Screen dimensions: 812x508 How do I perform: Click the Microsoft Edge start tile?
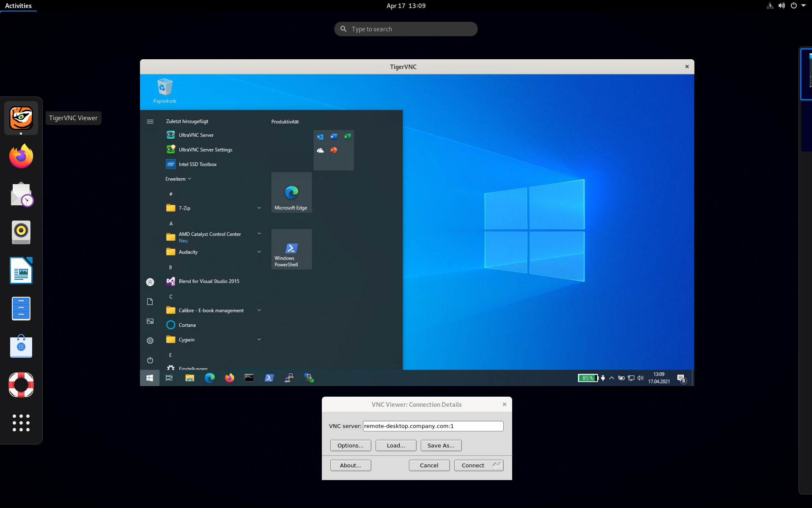click(x=291, y=193)
